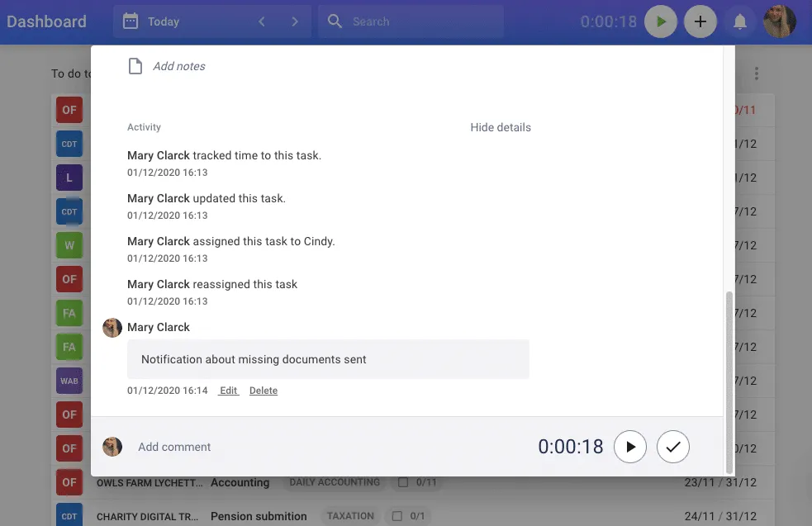Click Mary Clarck's comment avatar

tap(112, 328)
